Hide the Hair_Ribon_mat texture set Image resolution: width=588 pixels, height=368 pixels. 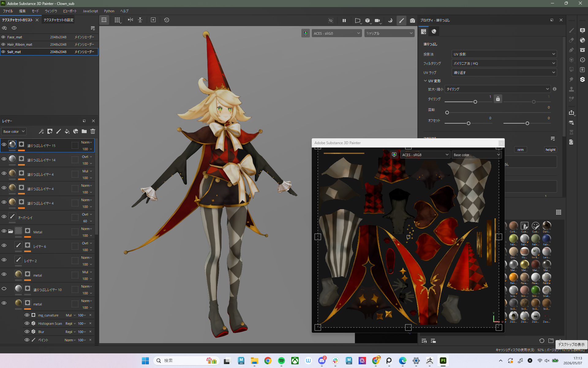tap(3, 44)
